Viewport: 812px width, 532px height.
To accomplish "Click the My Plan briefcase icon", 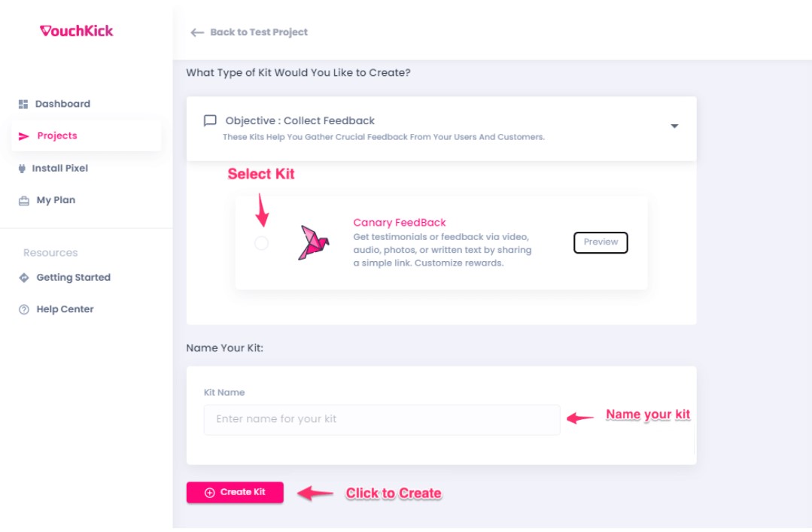I will (x=23, y=201).
